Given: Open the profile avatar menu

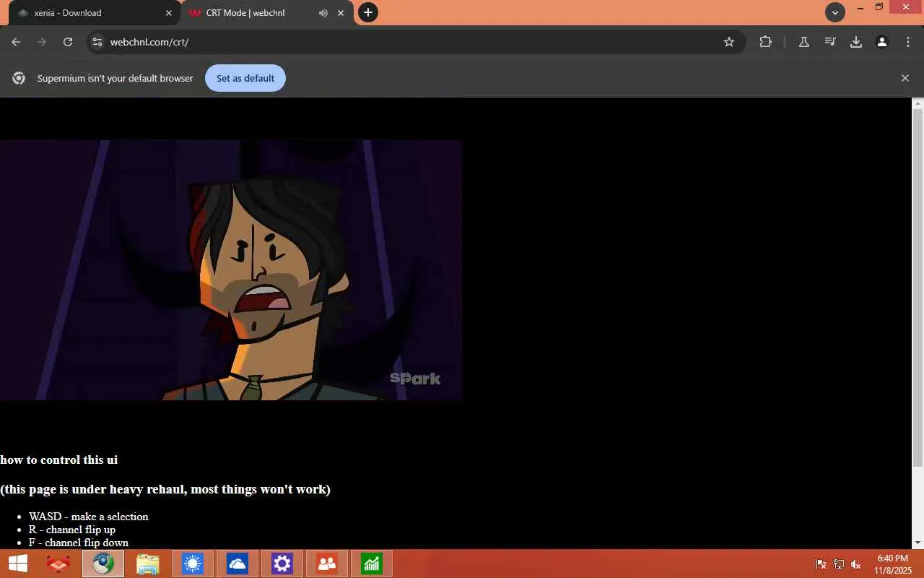Looking at the screenshot, I should (882, 42).
